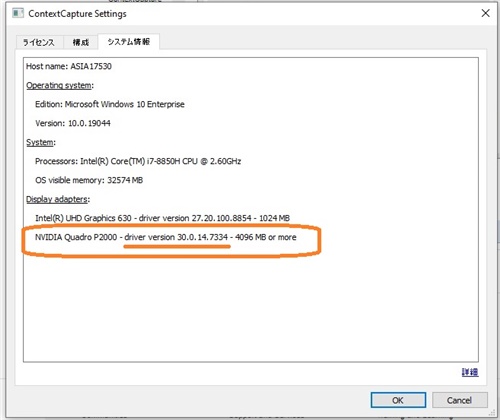This screenshot has width=500, height=420.
Task: Click the Version 10.0.19044 line
Action: pyautogui.click(x=73, y=123)
